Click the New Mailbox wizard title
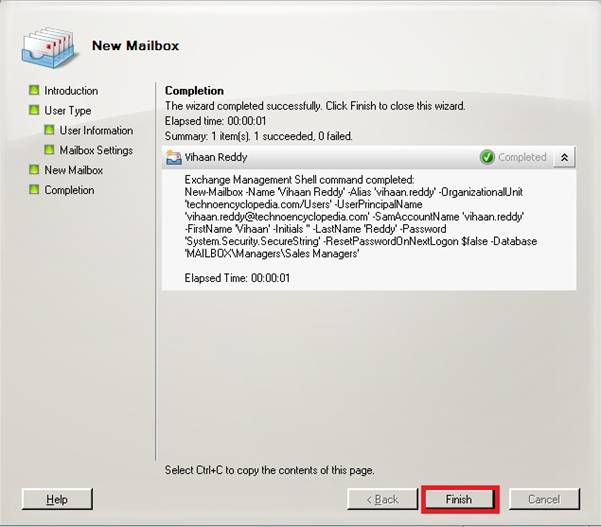 click(x=136, y=46)
